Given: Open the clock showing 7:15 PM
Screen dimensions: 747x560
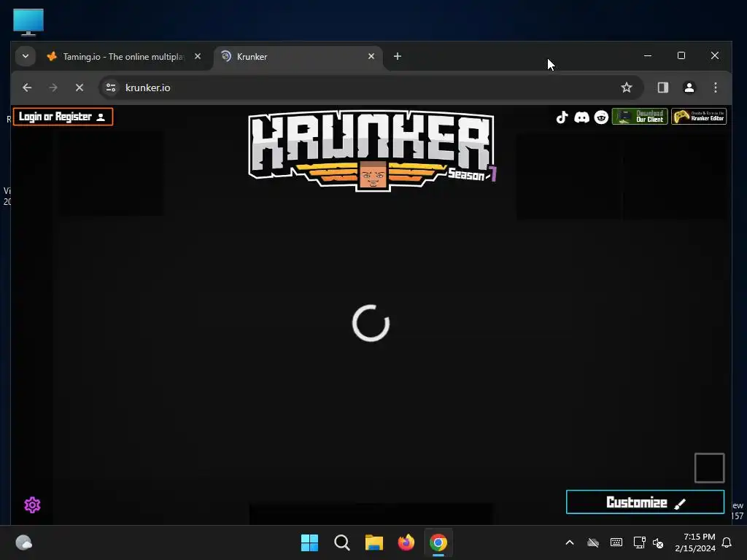Looking at the screenshot, I should (695, 542).
